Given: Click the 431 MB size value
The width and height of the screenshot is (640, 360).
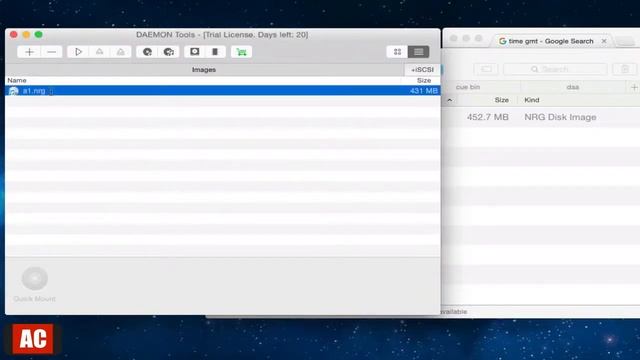Looking at the screenshot, I should tap(424, 91).
